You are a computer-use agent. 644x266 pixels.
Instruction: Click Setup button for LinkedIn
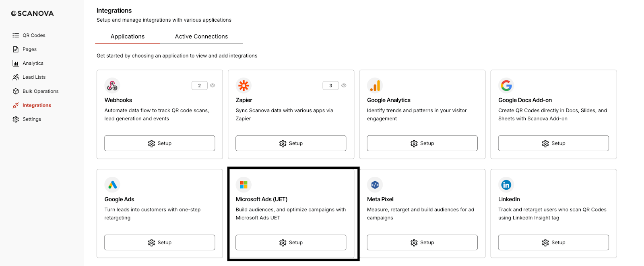pyautogui.click(x=553, y=243)
